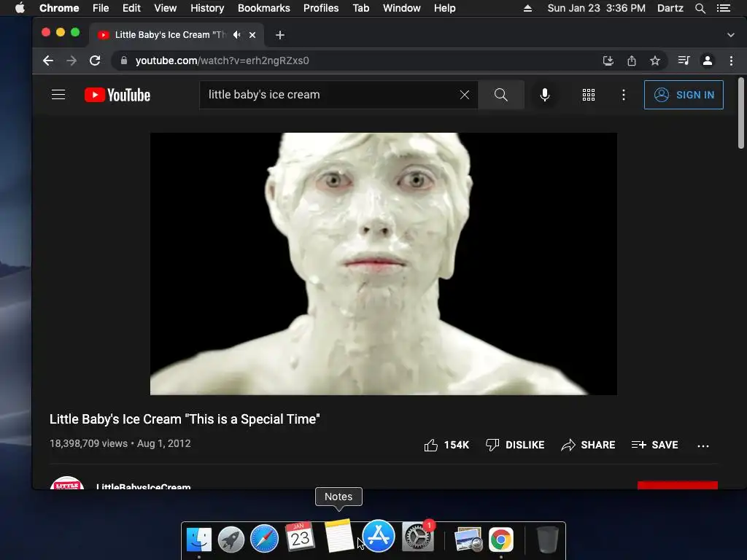The height and width of the screenshot is (560, 747).
Task: View site info via lock icon
Action: (x=124, y=61)
